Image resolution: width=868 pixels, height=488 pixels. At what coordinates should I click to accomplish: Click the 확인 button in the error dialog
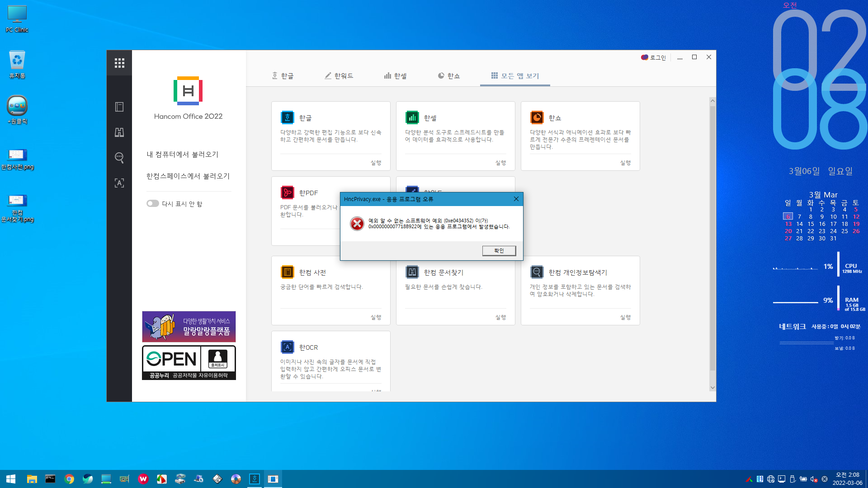[x=499, y=251]
